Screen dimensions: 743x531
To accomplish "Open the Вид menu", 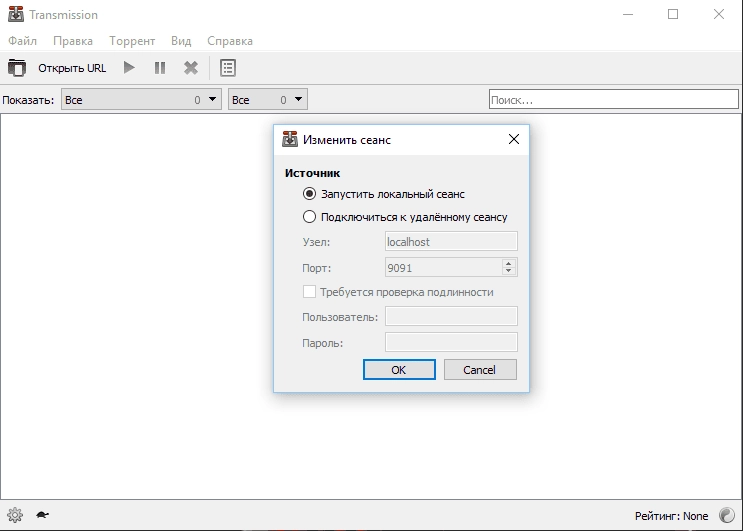I will click(x=181, y=41).
